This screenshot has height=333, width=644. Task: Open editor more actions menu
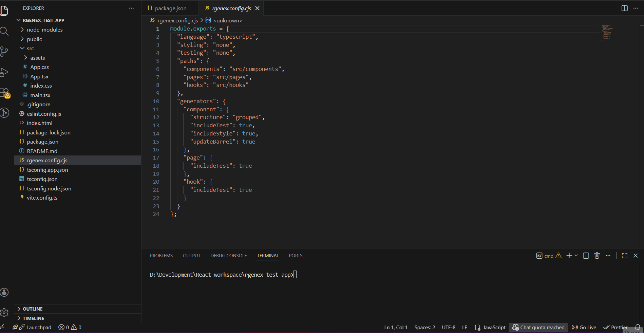[x=636, y=8]
